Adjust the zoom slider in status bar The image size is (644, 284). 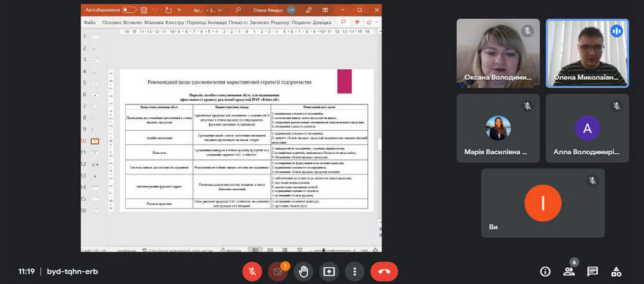click(324, 250)
